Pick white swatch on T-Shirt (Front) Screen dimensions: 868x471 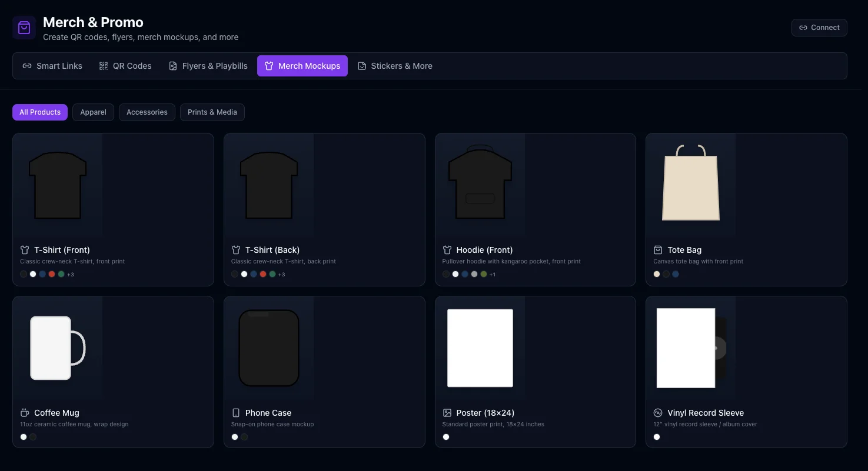33,274
